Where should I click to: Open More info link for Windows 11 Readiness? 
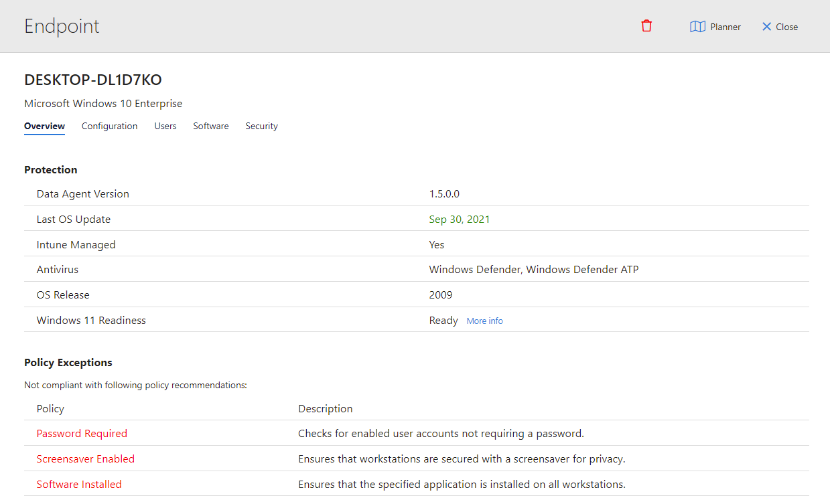coord(484,321)
